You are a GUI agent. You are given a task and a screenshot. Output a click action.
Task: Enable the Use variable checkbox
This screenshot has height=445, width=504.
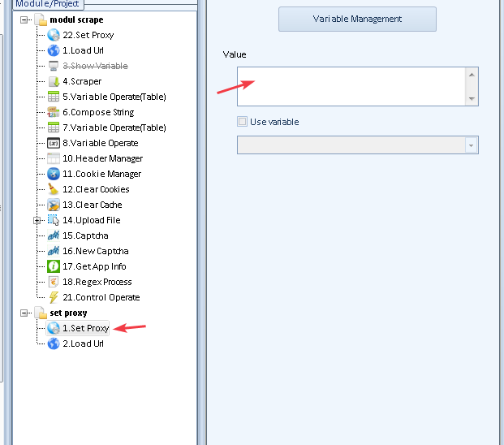pos(242,122)
